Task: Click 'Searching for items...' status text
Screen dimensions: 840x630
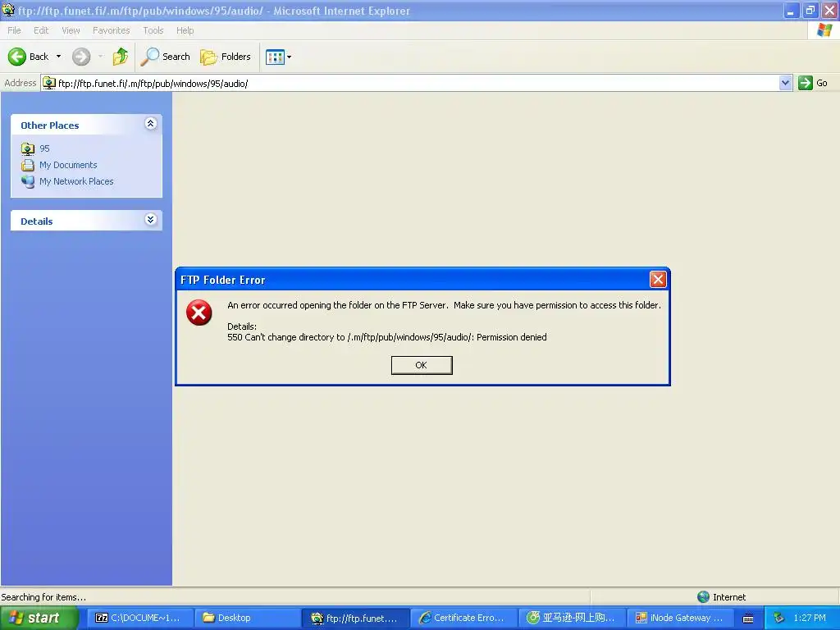Action: pyautogui.click(x=43, y=597)
